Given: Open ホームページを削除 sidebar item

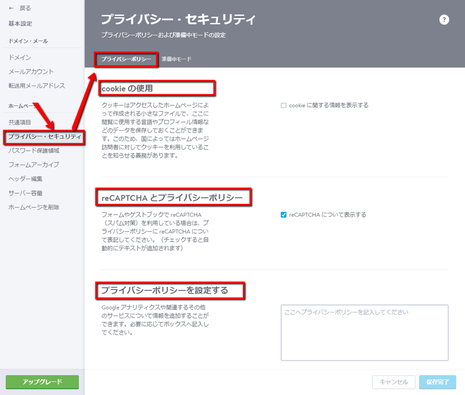Looking at the screenshot, I should (34, 207).
